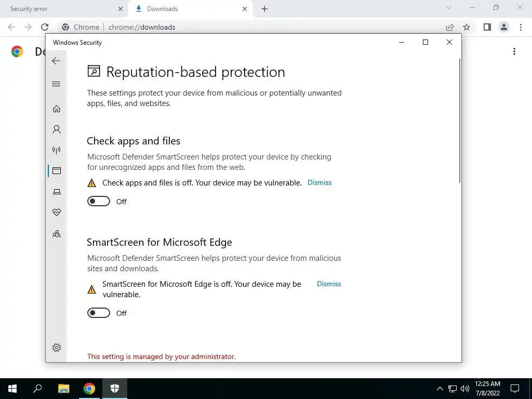Viewport: 532px width, 399px height.
Task: Bookmark this page with the star
Action: point(467,27)
